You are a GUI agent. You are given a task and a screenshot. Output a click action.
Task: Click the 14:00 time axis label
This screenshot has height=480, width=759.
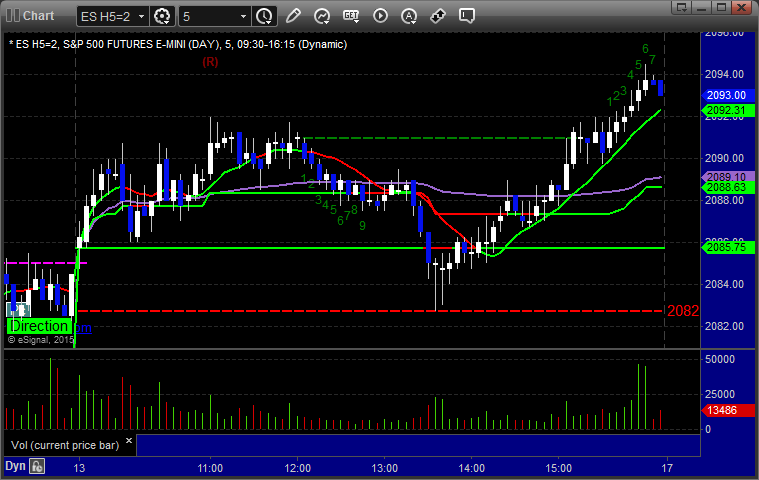pyautogui.click(x=471, y=468)
